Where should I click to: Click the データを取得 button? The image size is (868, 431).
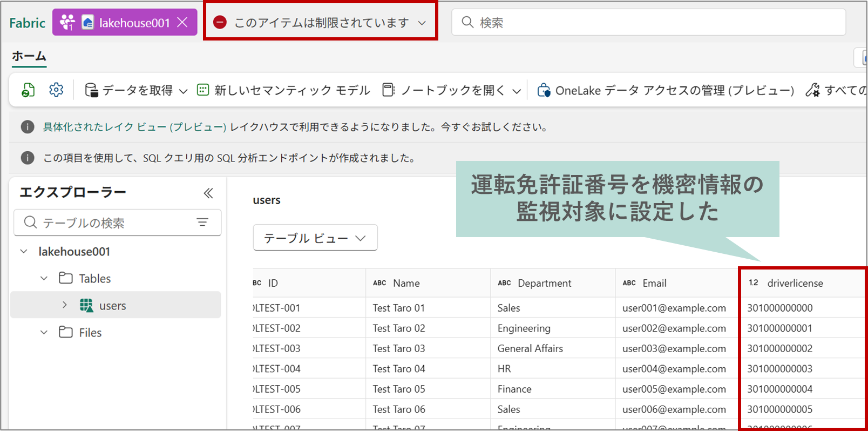click(129, 90)
